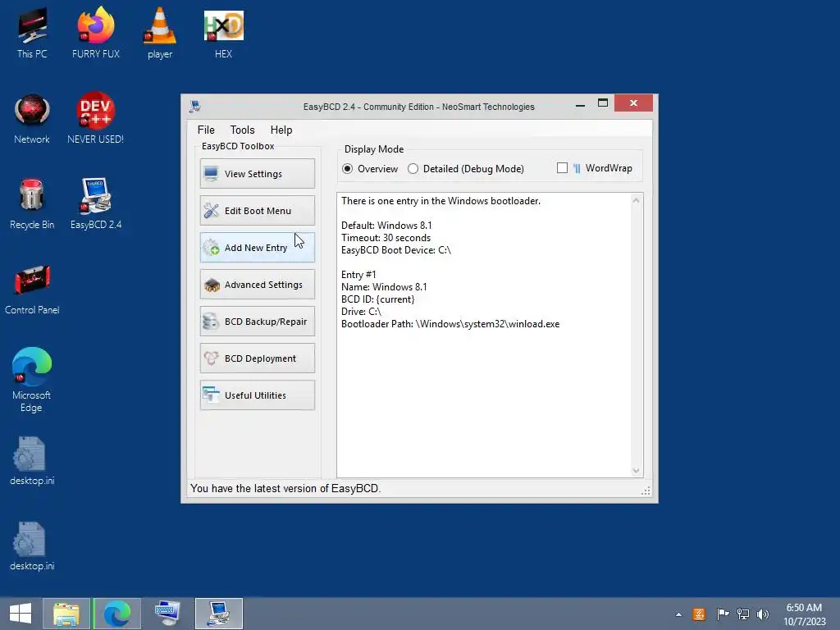The image size is (840, 630).
Task: Click the Bootloader Path line in overview
Action: click(x=450, y=324)
